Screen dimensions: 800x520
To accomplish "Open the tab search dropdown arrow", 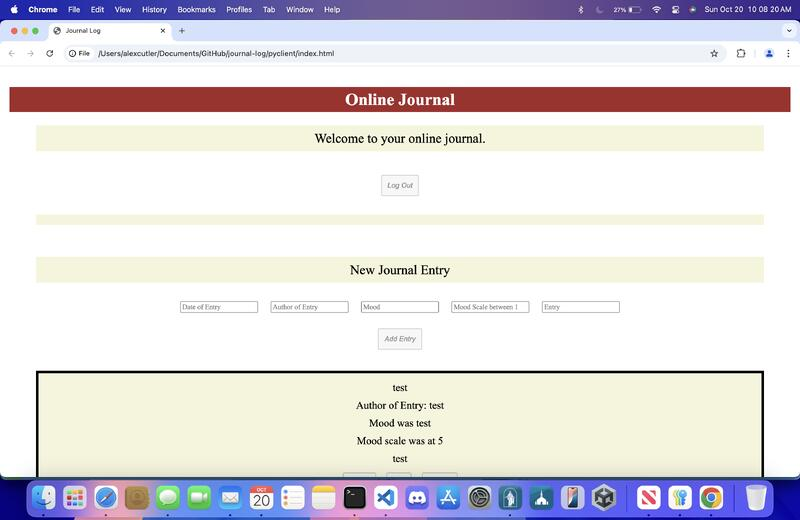I will (789, 31).
